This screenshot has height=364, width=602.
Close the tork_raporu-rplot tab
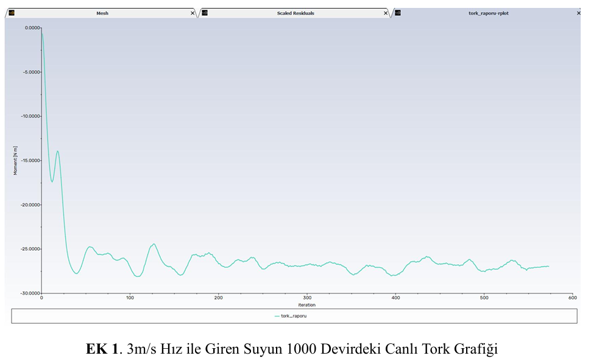[578, 13]
